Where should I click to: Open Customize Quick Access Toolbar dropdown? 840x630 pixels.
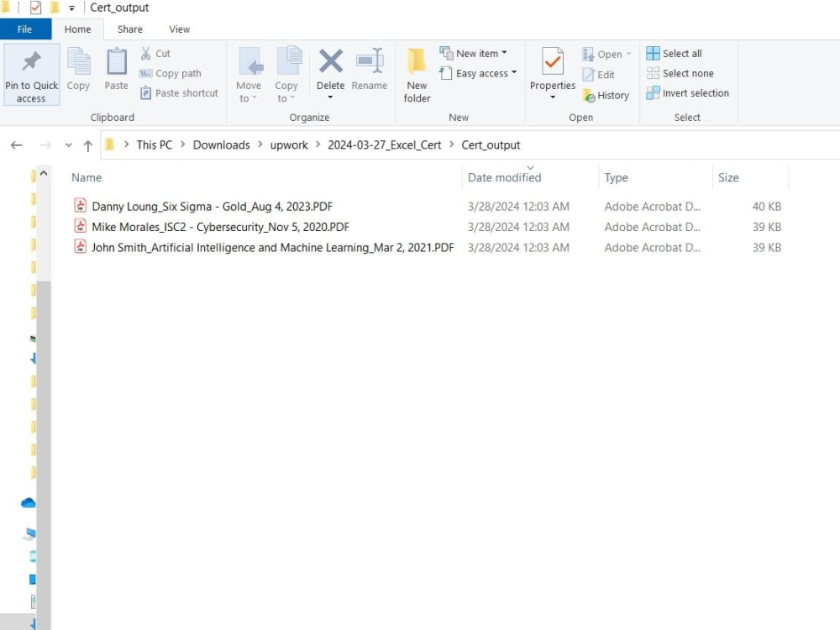tap(71, 8)
